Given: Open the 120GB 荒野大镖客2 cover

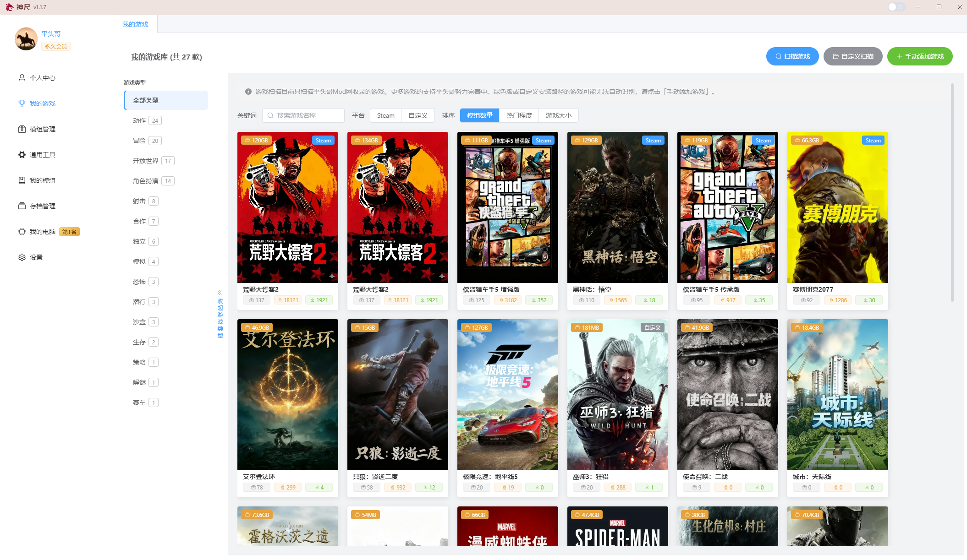Looking at the screenshot, I should 288,207.
